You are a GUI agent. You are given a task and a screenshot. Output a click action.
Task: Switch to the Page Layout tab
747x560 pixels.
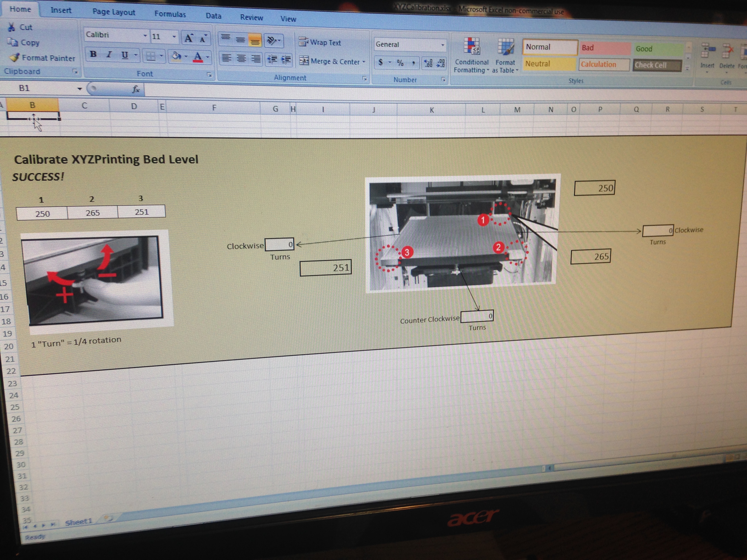point(114,12)
